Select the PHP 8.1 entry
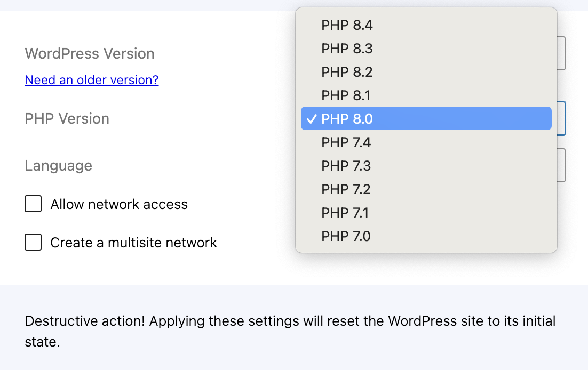The width and height of the screenshot is (588, 370). [x=426, y=95]
